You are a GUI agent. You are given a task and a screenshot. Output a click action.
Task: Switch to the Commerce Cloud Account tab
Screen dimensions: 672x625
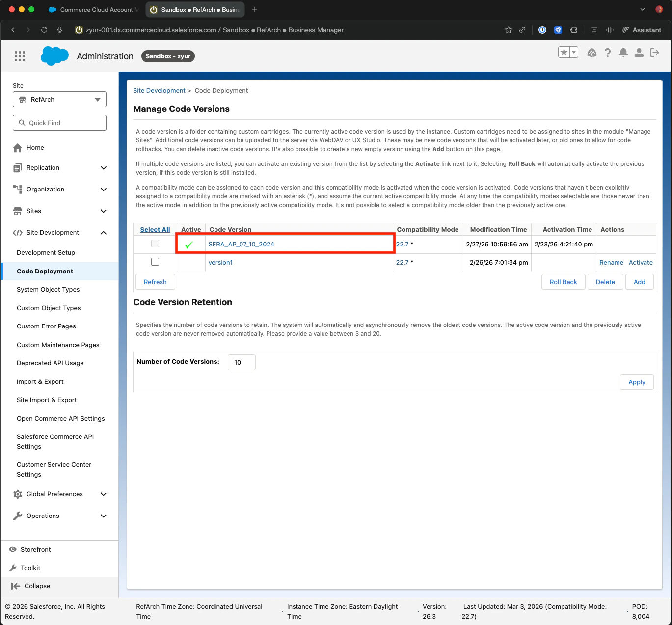(93, 9)
